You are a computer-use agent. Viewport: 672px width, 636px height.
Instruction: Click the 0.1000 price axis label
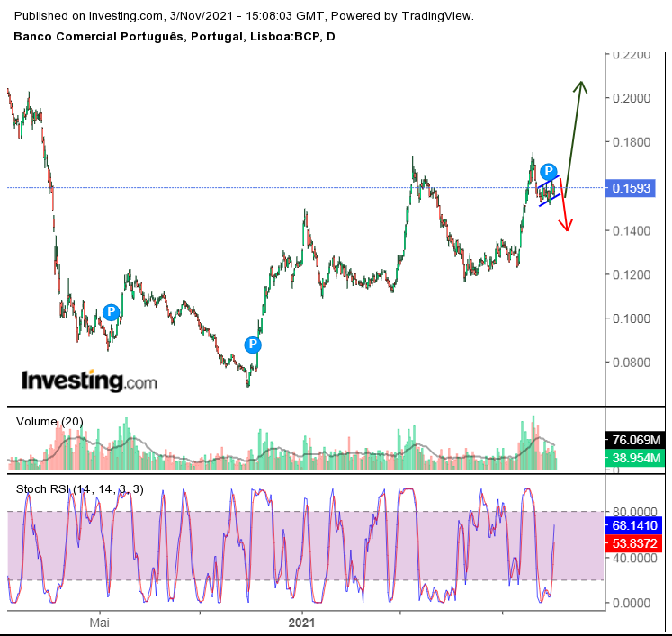(632, 318)
